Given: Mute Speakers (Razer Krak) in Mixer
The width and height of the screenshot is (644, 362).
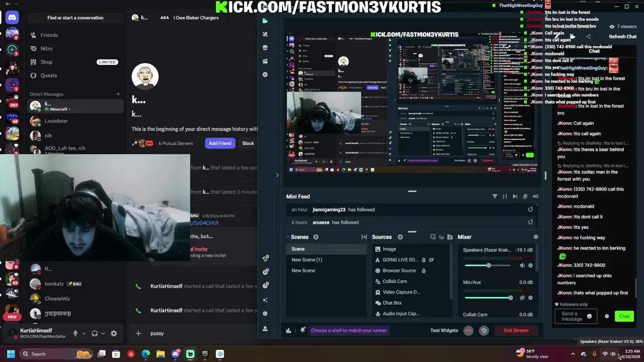Looking at the screenshot, I should pos(522,265).
